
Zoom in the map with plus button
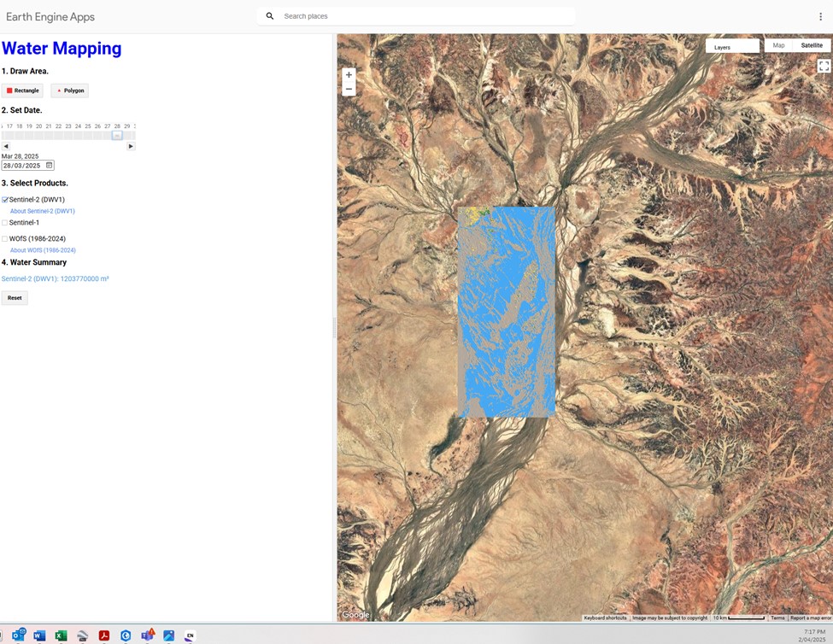pos(349,75)
